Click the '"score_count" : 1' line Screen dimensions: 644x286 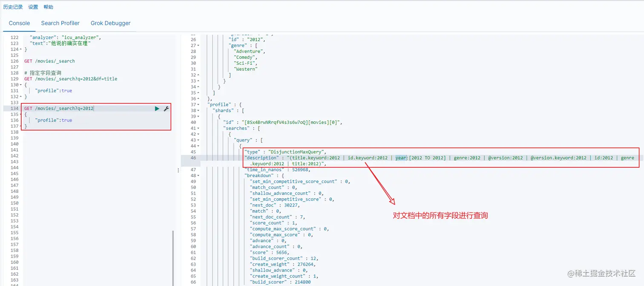pos(273,223)
